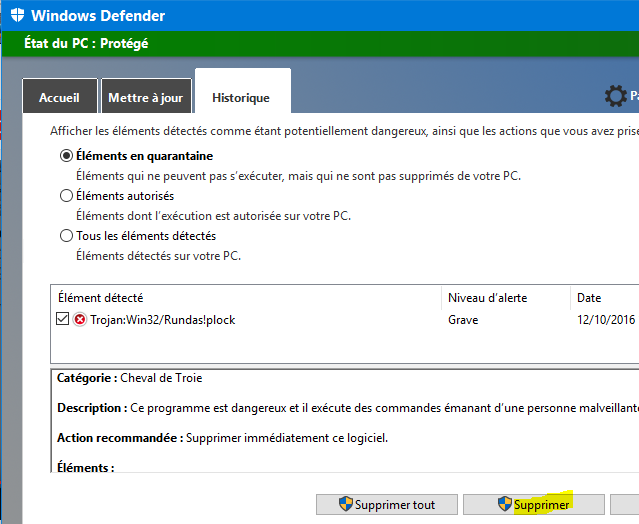The width and height of the screenshot is (639, 524).
Task: Open settings via the gear icon
Action: coord(615,96)
